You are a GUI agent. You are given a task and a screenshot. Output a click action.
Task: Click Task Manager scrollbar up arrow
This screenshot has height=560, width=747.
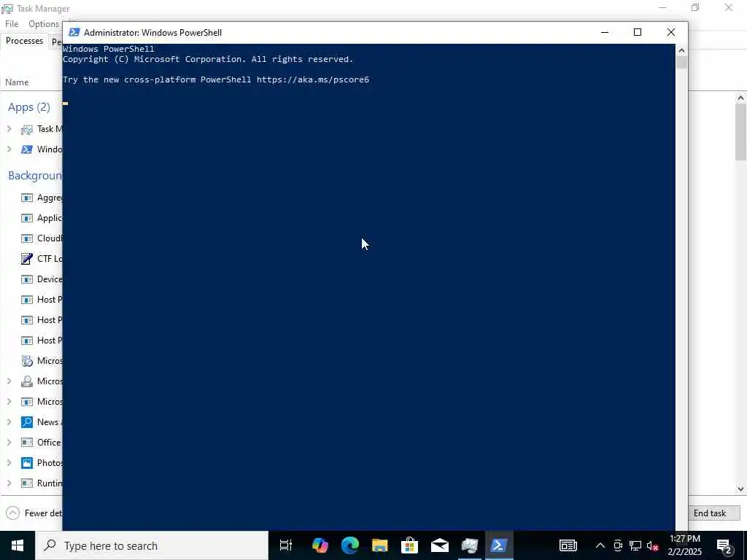(740, 98)
